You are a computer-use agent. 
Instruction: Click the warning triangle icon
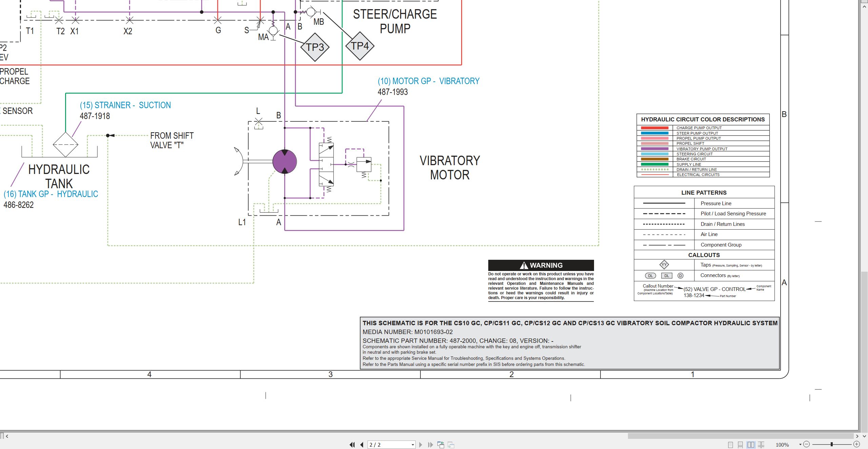click(524, 265)
